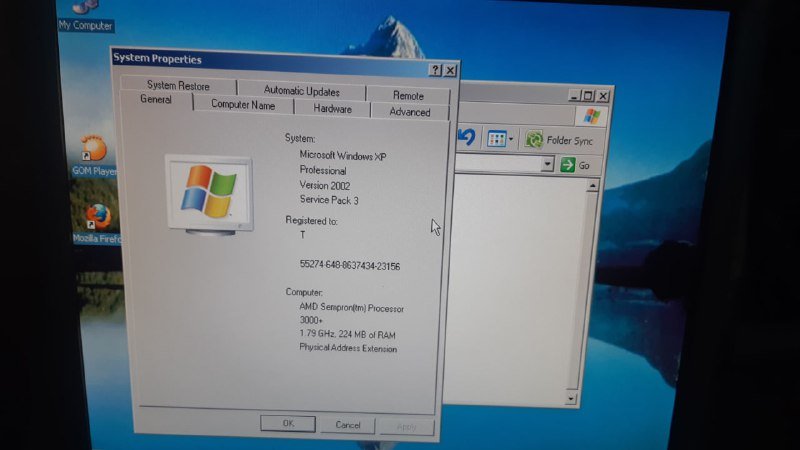Close the Explorer window behind the dialog
Screen dimensions: 800x450
click(603, 96)
